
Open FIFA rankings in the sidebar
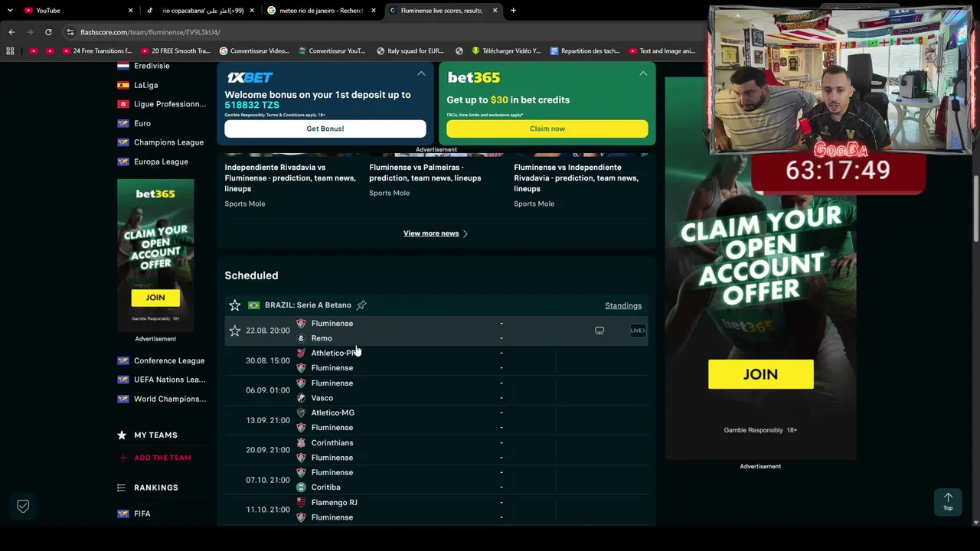[142, 514]
